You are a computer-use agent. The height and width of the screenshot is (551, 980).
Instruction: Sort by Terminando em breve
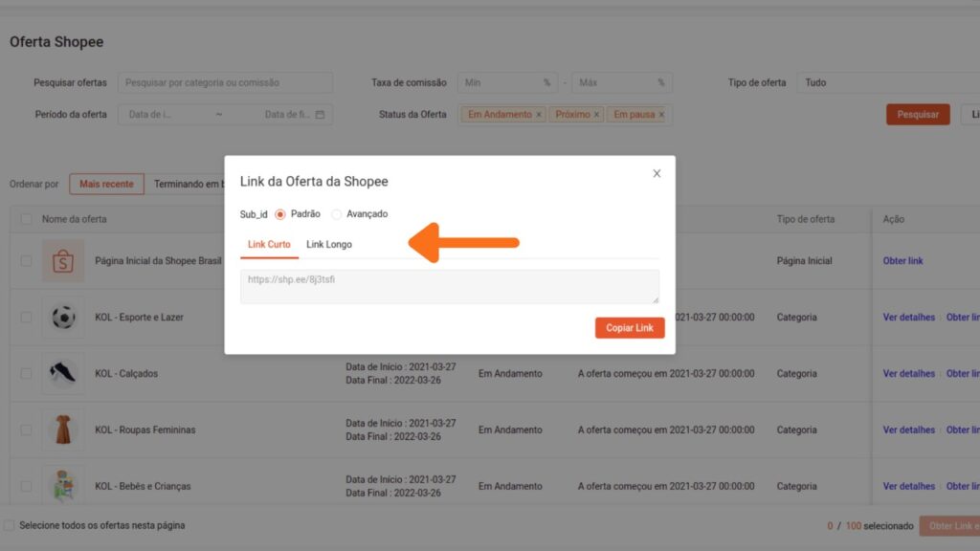189,185
